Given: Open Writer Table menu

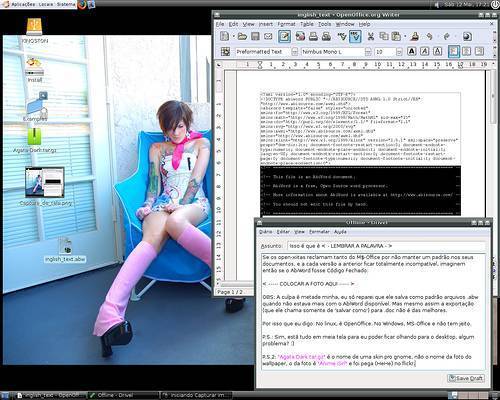Looking at the screenshot, I should (307, 24).
